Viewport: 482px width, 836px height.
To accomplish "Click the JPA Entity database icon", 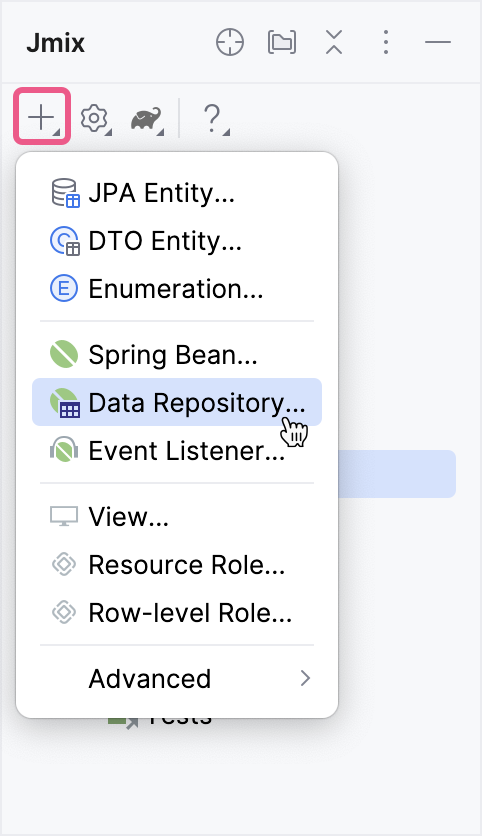I will click(x=65, y=193).
